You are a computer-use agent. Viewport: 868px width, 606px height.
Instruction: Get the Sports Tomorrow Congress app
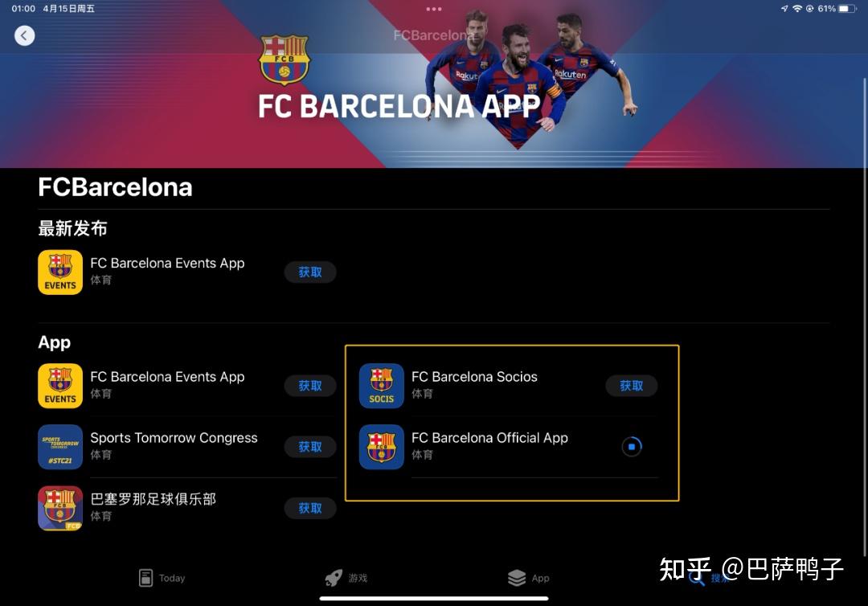tap(310, 447)
